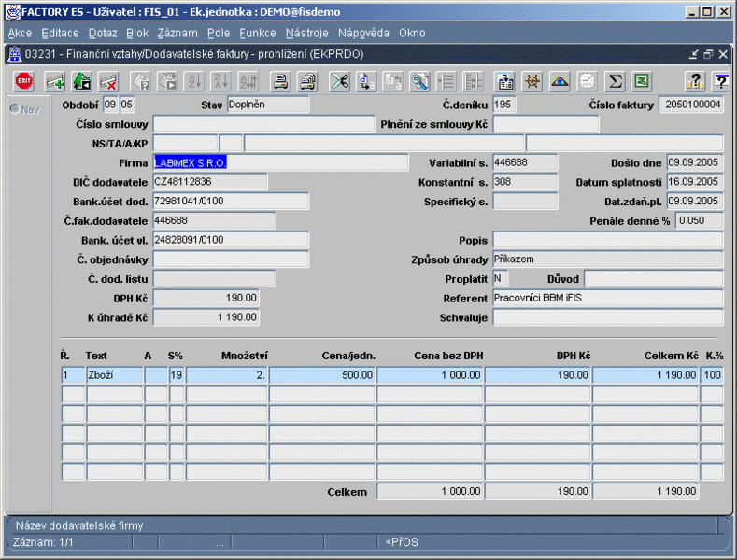Select the Nav radio button

[x=15, y=109]
